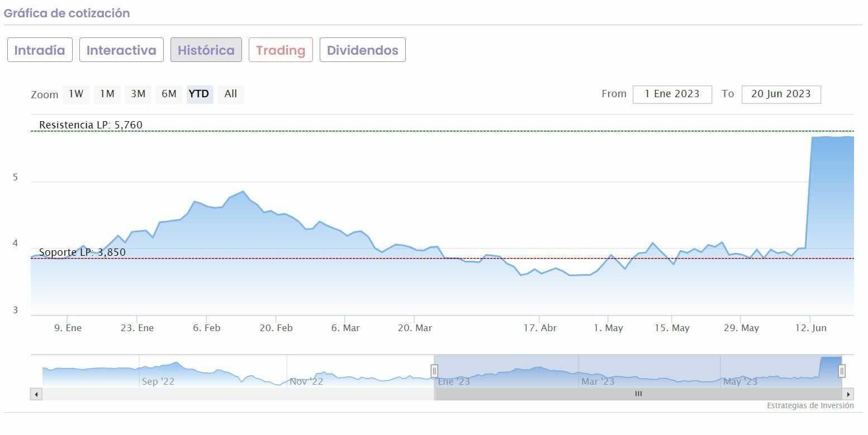Switch to the Interactiva tab
The image size is (868, 435).
click(x=121, y=50)
